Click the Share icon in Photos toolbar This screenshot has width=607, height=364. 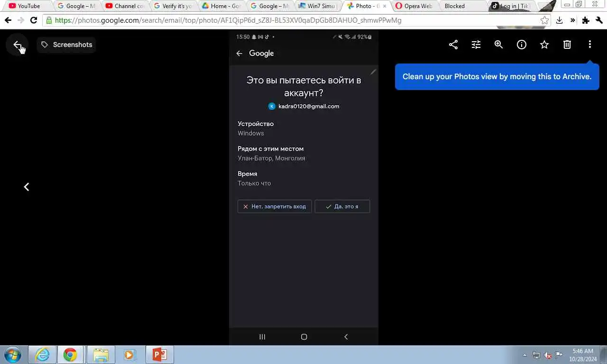[x=453, y=45]
